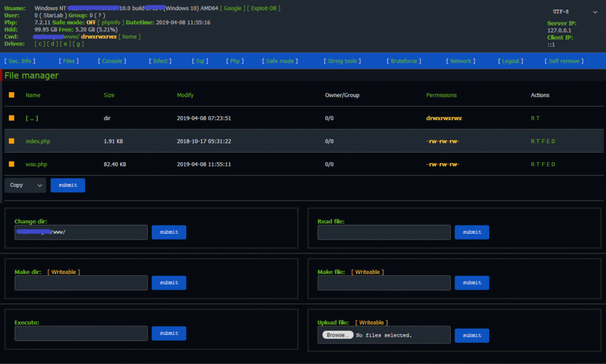Open the Google link
The height and width of the screenshot is (364, 606).
coord(233,8)
